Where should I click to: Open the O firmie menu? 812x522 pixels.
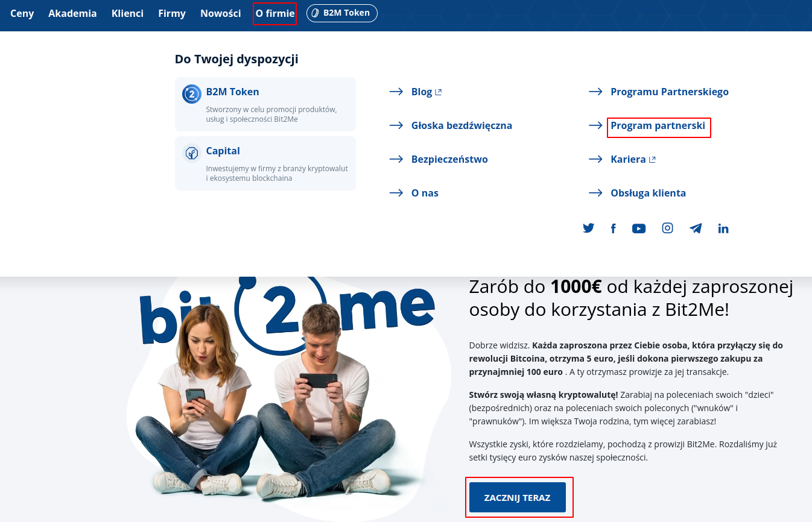tap(275, 13)
